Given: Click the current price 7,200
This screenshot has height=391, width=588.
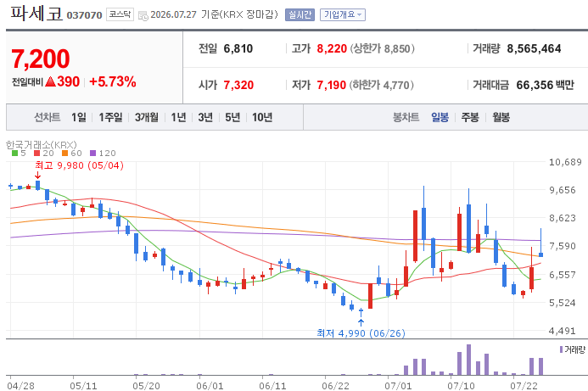Looking at the screenshot, I should pyautogui.click(x=41, y=59).
